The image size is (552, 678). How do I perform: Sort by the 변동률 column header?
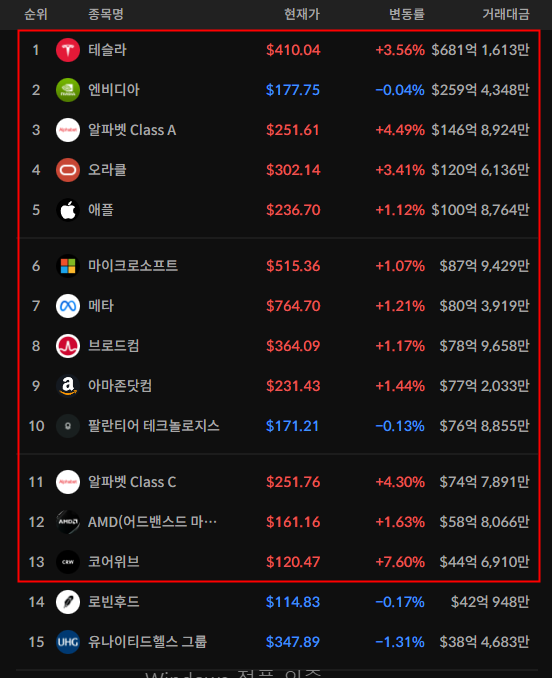[x=407, y=14]
